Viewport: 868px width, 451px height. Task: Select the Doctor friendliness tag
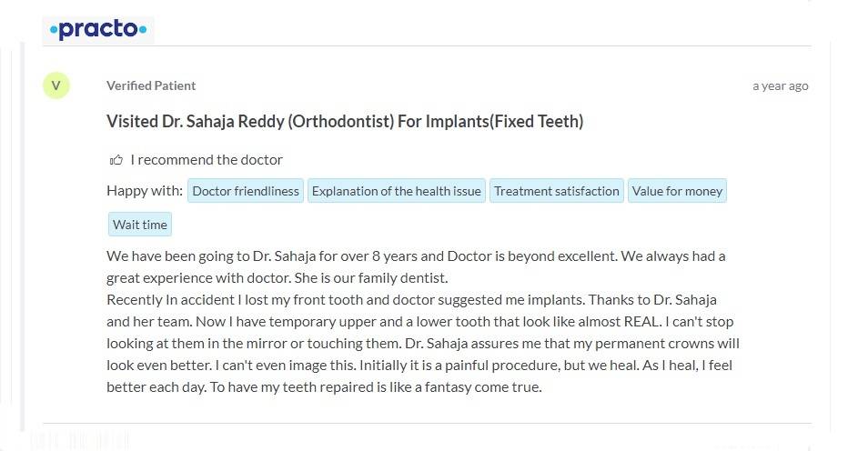pos(246,191)
